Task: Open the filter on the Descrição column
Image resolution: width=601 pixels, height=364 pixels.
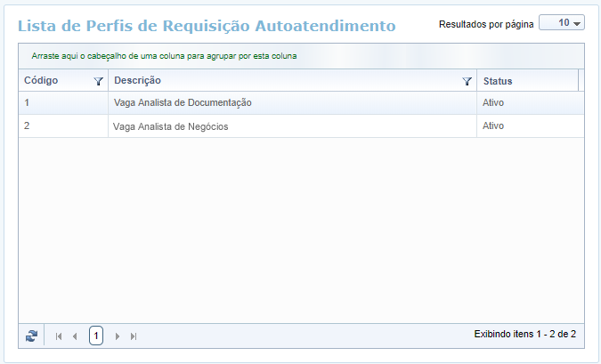Action: point(467,81)
